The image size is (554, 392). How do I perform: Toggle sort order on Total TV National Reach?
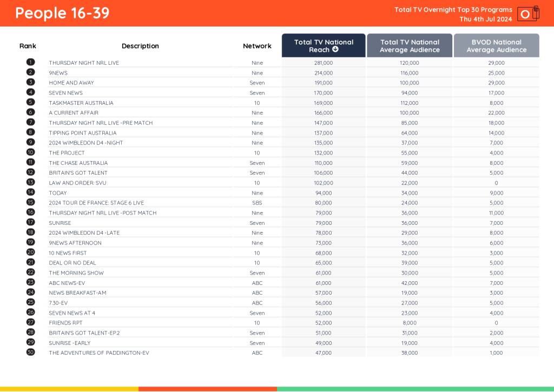tap(324, 45)
